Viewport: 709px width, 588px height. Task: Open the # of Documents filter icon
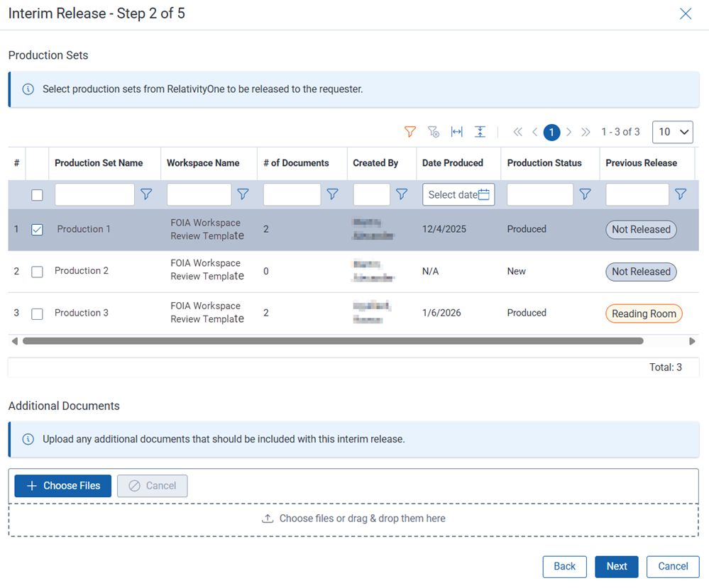tap(332, 194)
